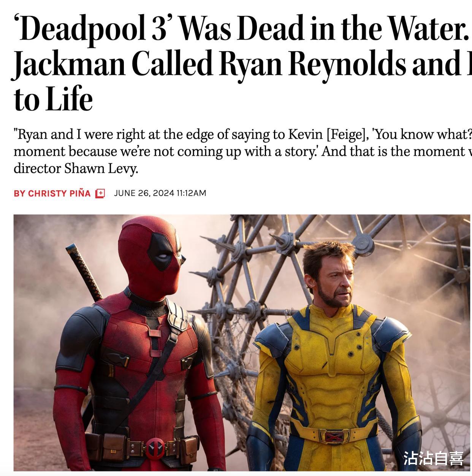
Task: Click the "Jackman Called Ryan Reynolds" headline line
Action: [x=242, y=63]
